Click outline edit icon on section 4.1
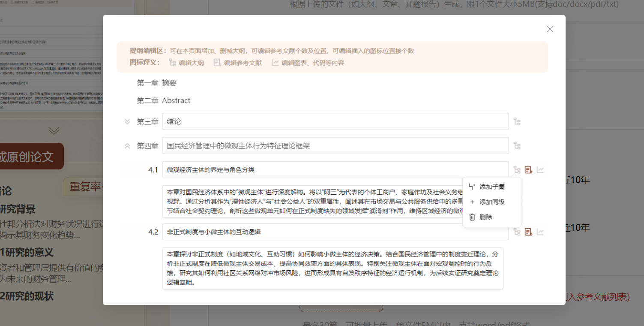 click(x=517, y=170)
